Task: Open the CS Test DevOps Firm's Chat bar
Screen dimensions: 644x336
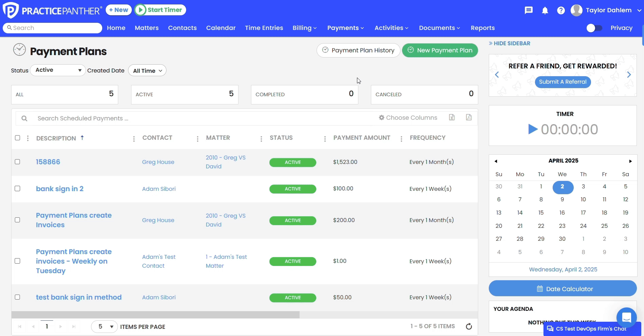Action: [592, 329]
